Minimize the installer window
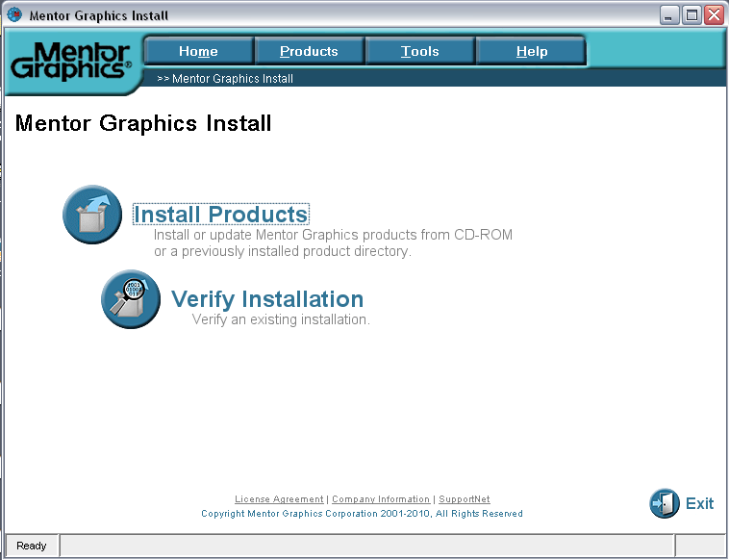Viewport: 729px width, 560px height. pos(669,15)
